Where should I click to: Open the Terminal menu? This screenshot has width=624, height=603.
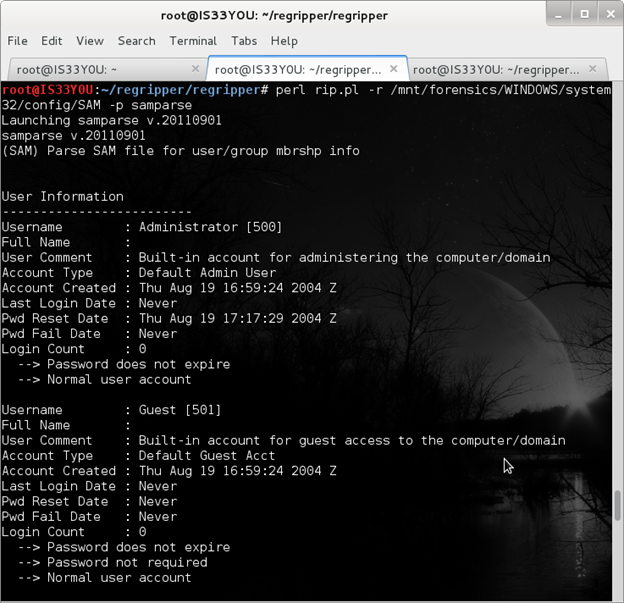pos(193,41)
